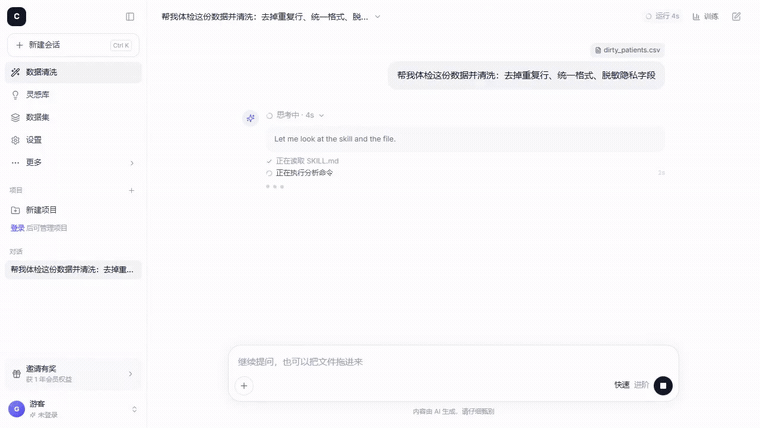Click the chevron next to 更多
Screen dimensions: 760x428
[132, 163]
